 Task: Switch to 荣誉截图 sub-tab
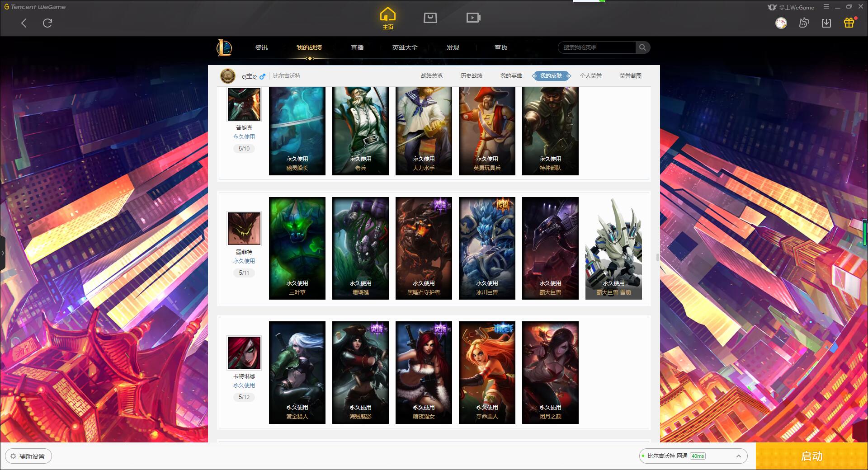tap(631, 76)
